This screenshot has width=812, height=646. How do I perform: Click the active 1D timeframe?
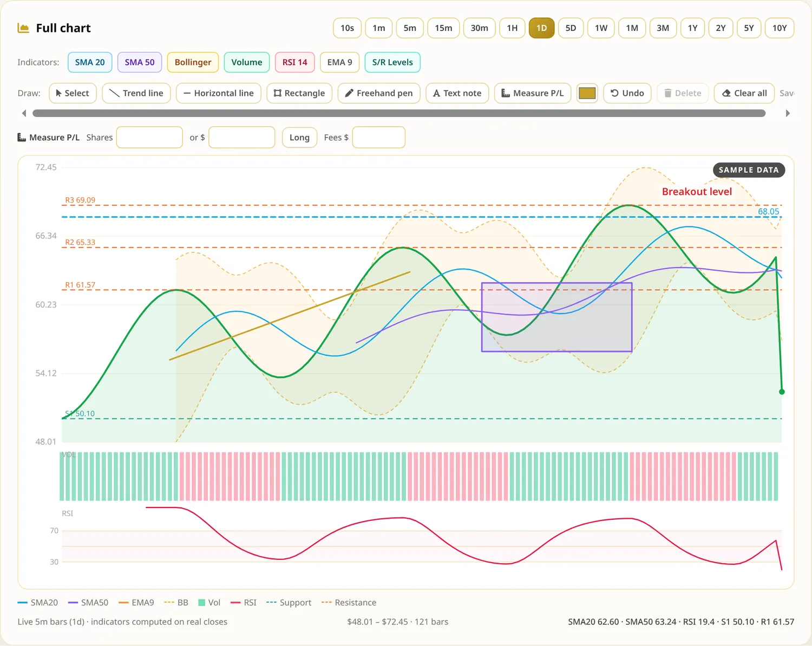pyautogui.click(x=541, y=28)
